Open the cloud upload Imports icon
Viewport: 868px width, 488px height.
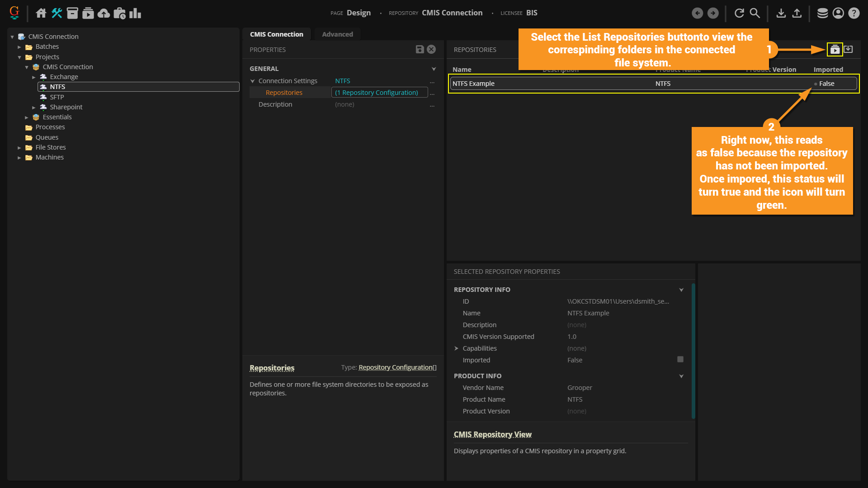pos(104,13)
